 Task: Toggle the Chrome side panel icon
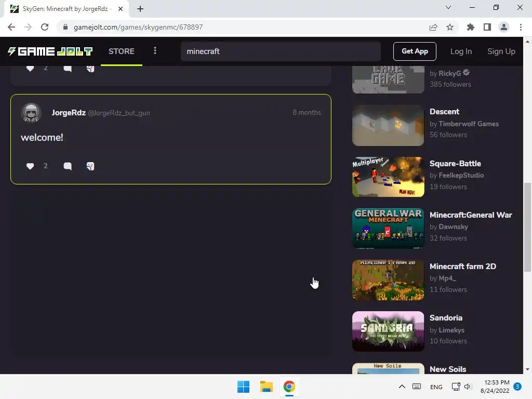[x=487, y=27]
